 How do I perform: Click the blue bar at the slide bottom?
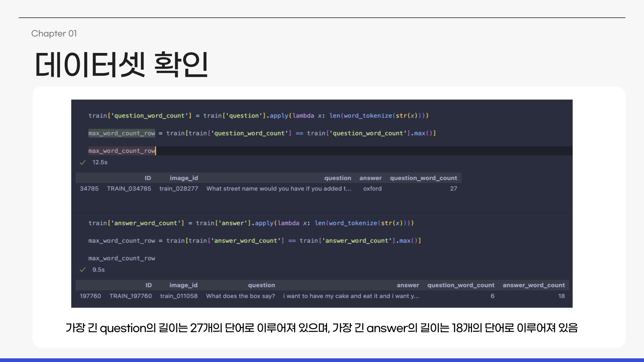click(x=322, y=360)
